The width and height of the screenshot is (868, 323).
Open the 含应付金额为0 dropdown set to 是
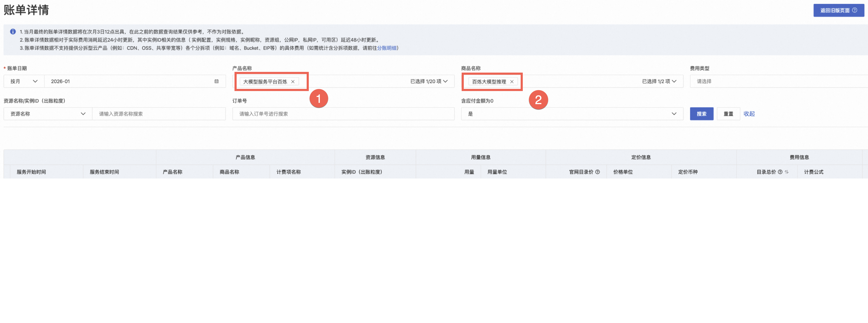[572, 114]
